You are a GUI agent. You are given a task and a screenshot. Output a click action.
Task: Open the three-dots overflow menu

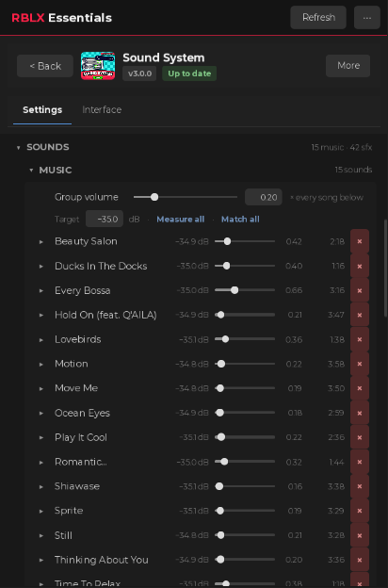[367, 18]
